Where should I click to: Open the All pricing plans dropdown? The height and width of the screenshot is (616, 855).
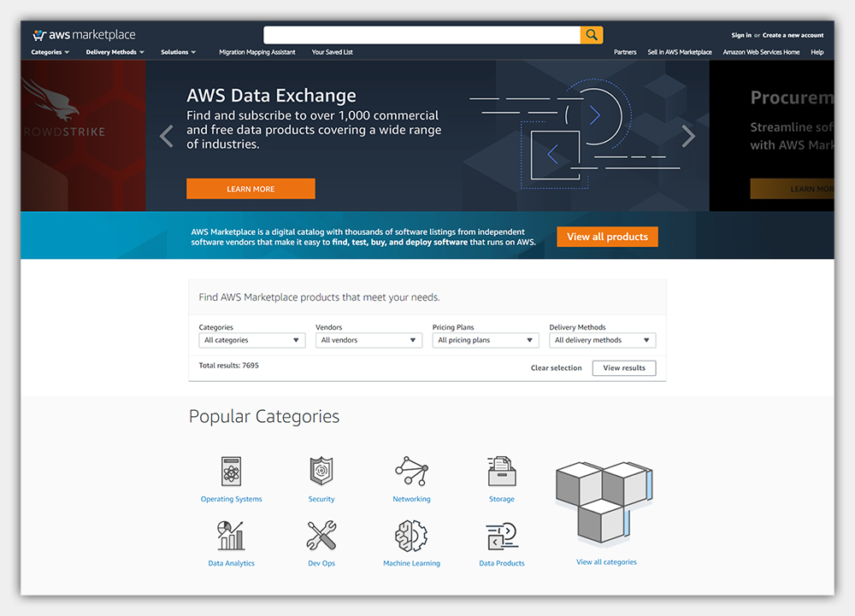click(x=486, y=340)
